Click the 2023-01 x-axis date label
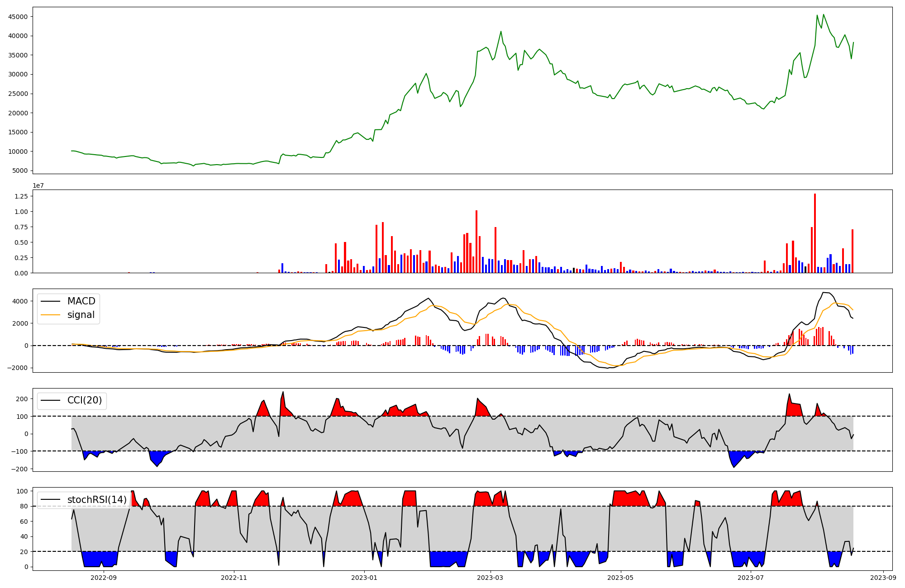Viewport: 905px width, 588px height. coord(364,578)
